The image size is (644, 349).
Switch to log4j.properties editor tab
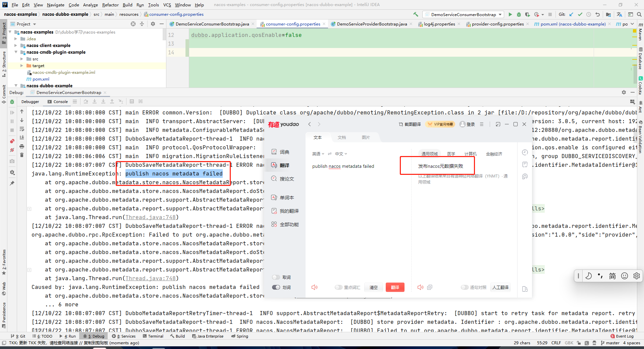pos(439,24)
